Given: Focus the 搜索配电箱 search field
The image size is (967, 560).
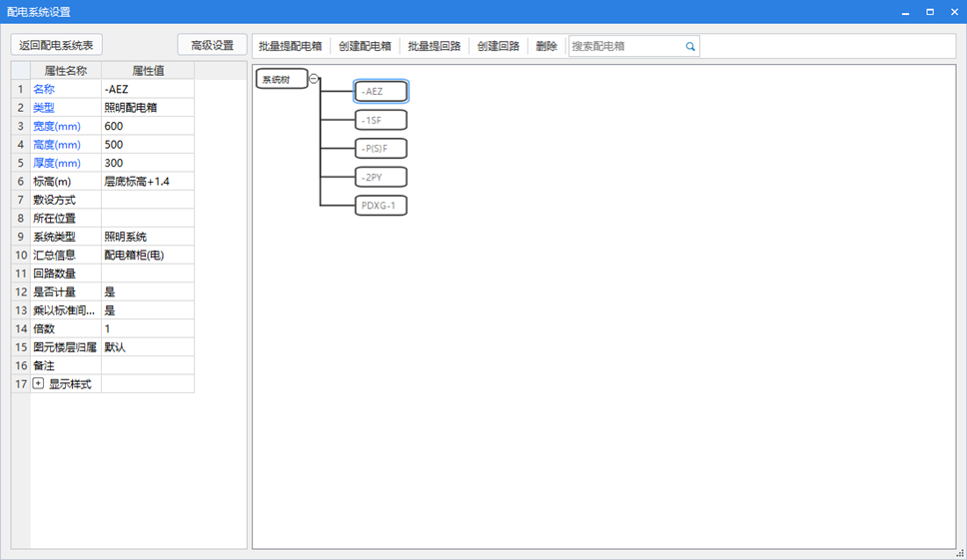Looking at the screenshot, I should [x=625, y=46].
